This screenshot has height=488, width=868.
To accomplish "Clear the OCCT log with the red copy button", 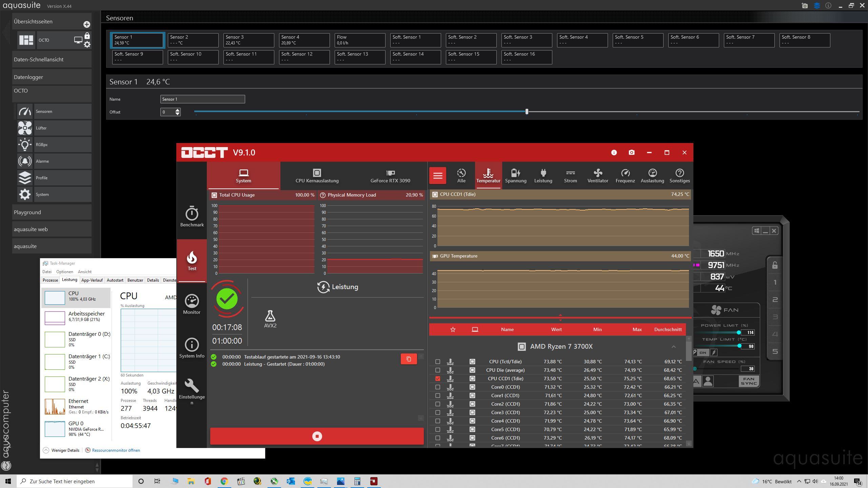I will click(409, 359).
